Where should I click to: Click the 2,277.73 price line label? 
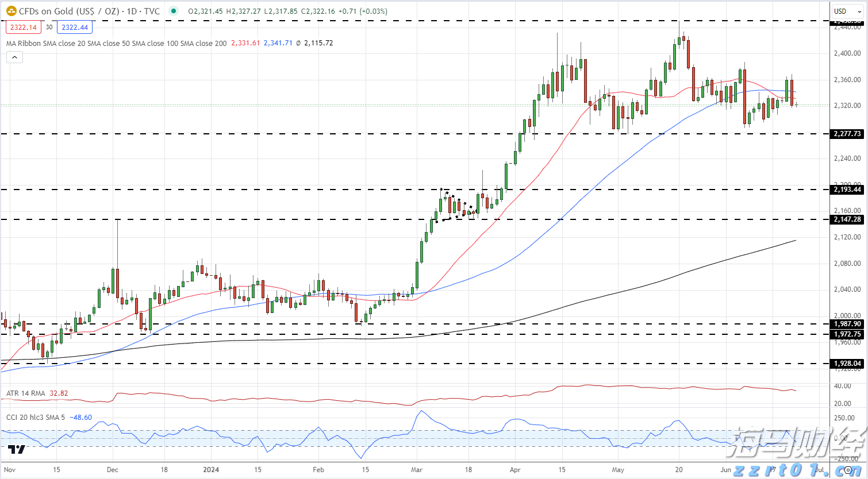point(848,134)
